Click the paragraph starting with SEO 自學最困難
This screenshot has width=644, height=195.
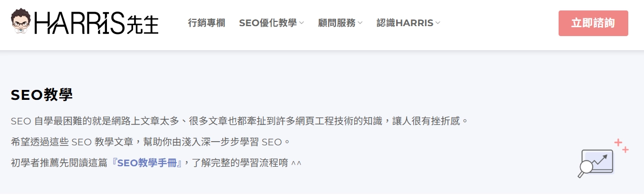[239, 121]
